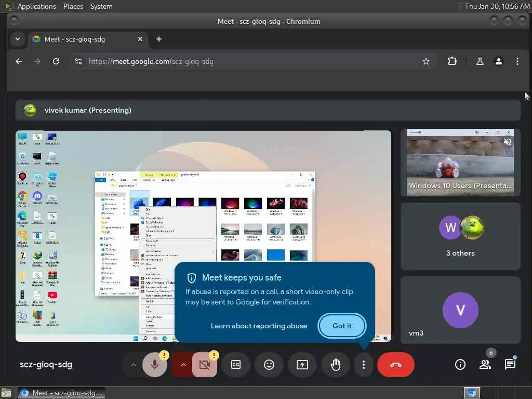Go back in Chromium browser

click(19, 61)
